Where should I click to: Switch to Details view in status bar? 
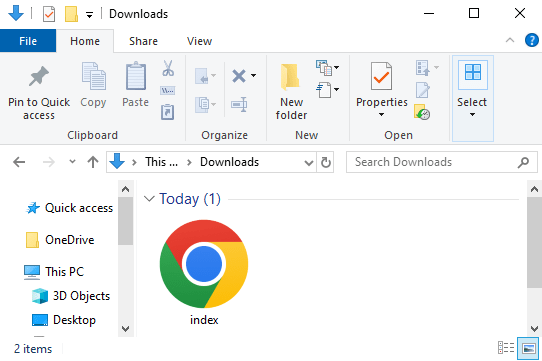tap(506, 348)
